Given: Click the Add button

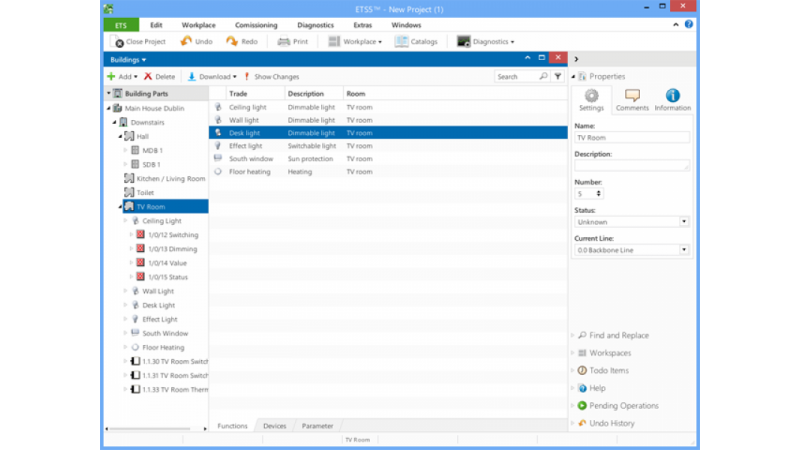Looking at the screenshot, I should (x=122, y=76).
